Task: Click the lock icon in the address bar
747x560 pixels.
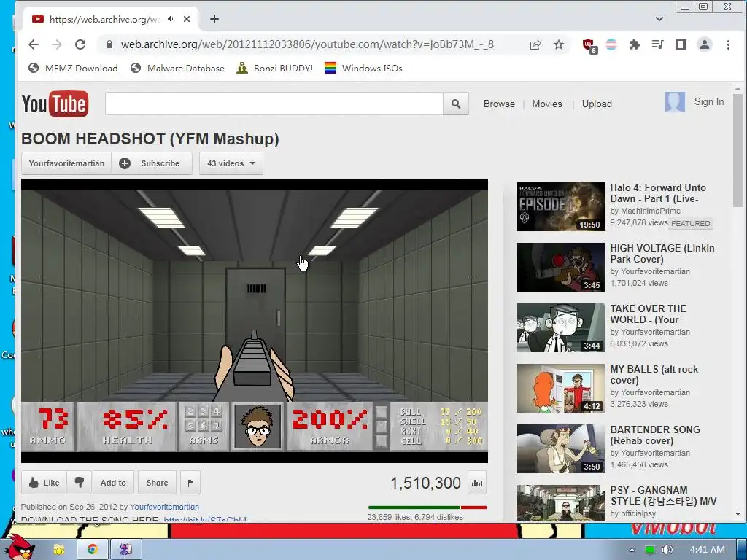Action: pyautogui.click(x=109, y=44)
